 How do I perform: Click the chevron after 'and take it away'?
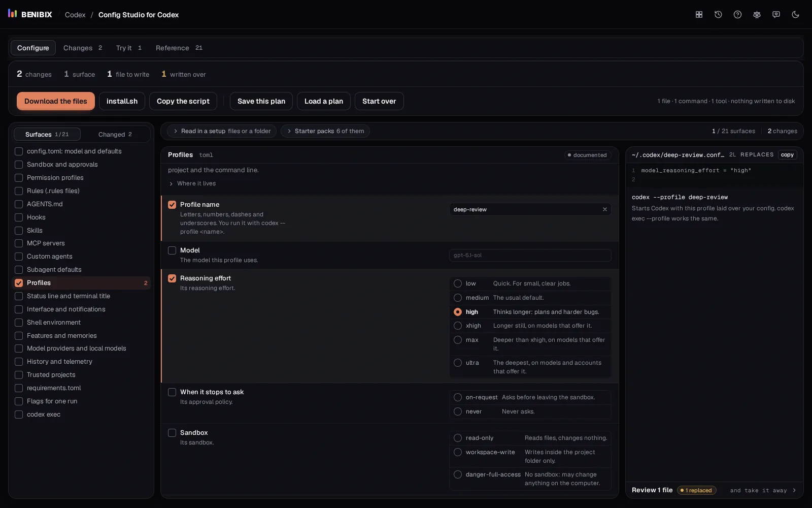point(794,490)
